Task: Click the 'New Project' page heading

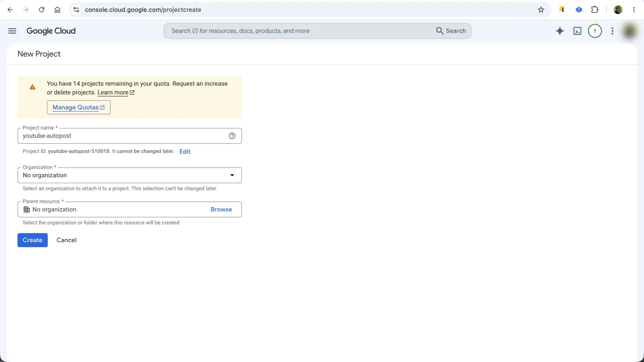Action: [39, 54]
